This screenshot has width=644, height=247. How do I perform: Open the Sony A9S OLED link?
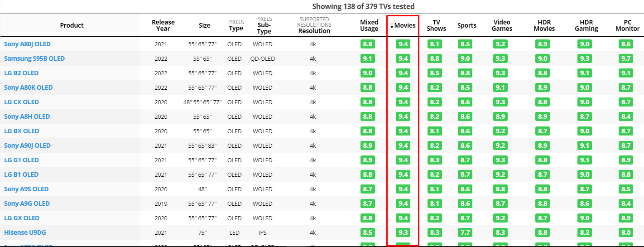pyautogui.click(x=26, y=189)
